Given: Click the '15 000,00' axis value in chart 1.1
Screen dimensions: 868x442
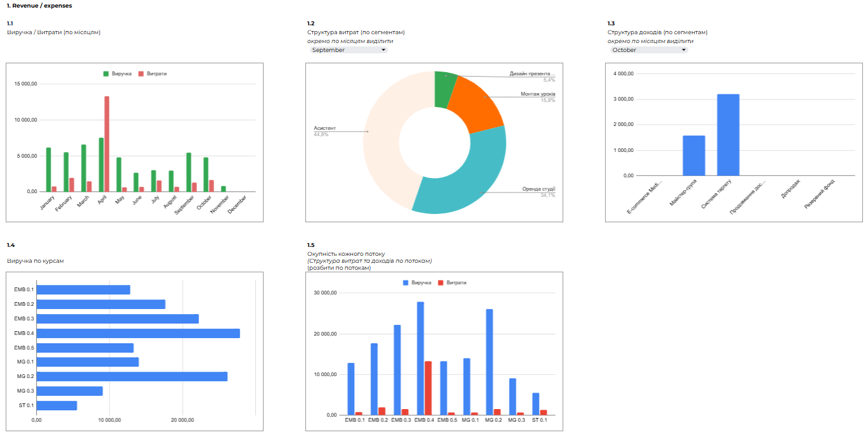Looking at the screenshot, I should coord(25,84).
